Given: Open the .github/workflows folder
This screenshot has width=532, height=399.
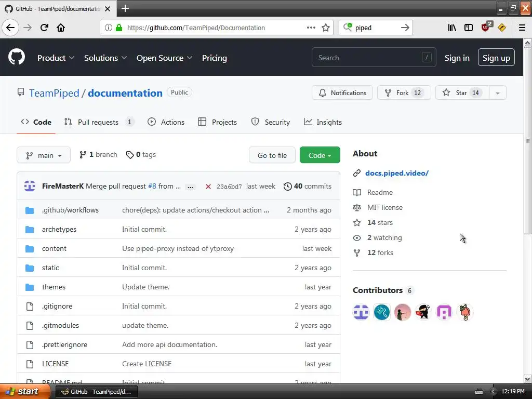Looking at the screenshot, I should (x=70, y=210).
